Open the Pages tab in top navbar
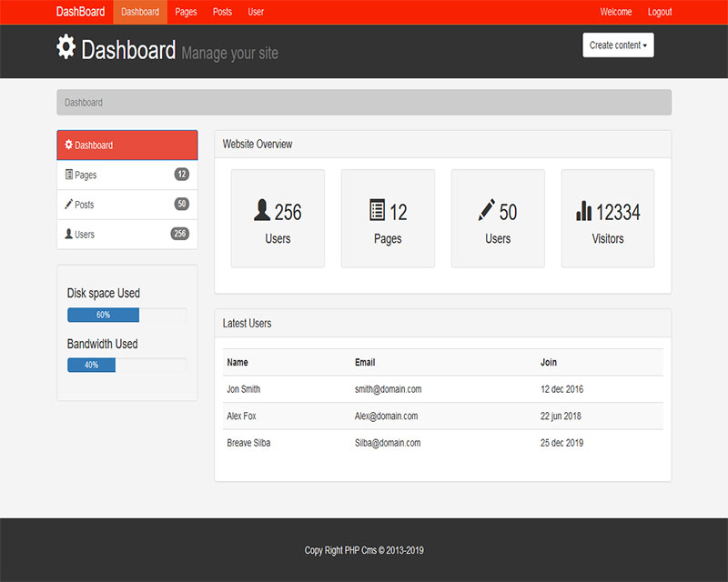 coord(187,12)
